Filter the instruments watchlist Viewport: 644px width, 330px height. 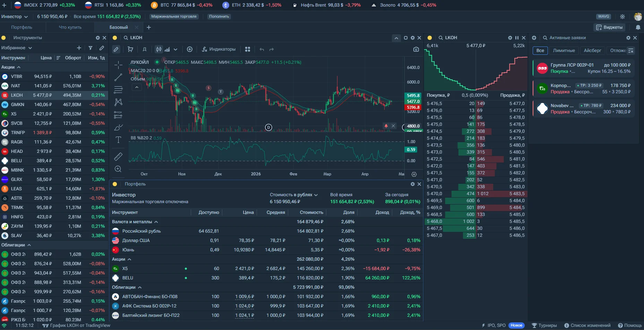(x=91, y=48)
